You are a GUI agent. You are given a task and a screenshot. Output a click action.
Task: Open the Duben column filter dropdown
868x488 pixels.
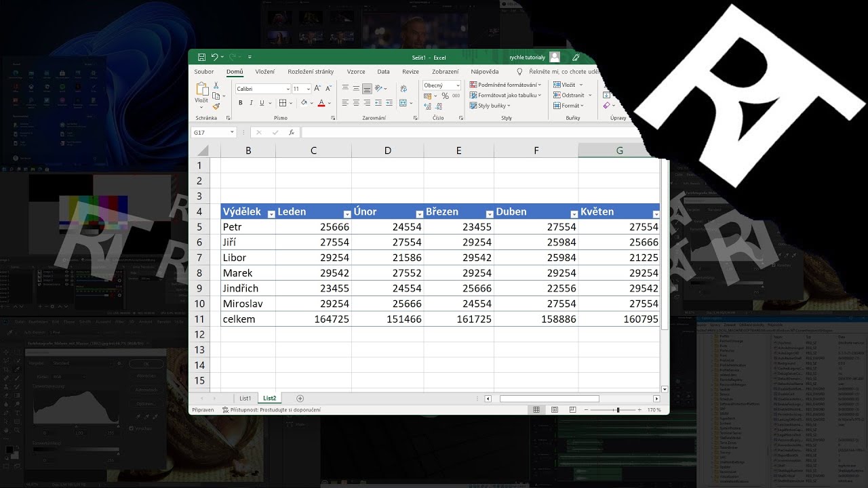pyautogui.click(x=574, y=214)
